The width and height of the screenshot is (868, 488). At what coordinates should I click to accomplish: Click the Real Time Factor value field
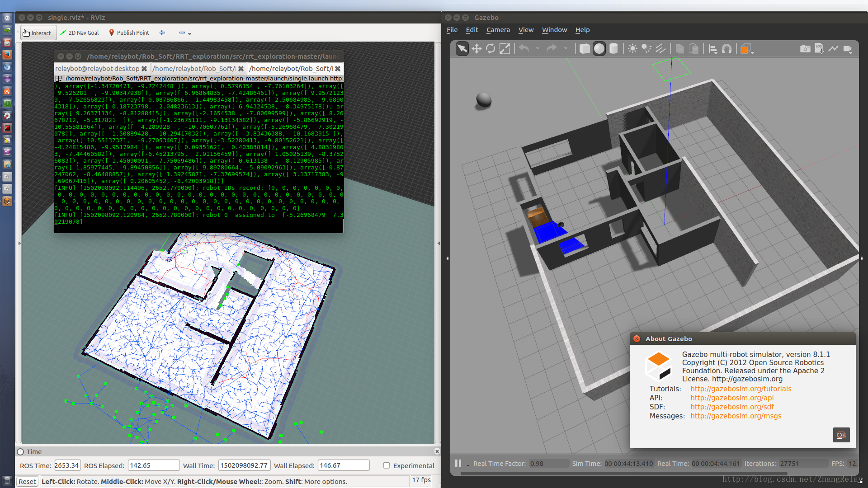coord(549,464)
